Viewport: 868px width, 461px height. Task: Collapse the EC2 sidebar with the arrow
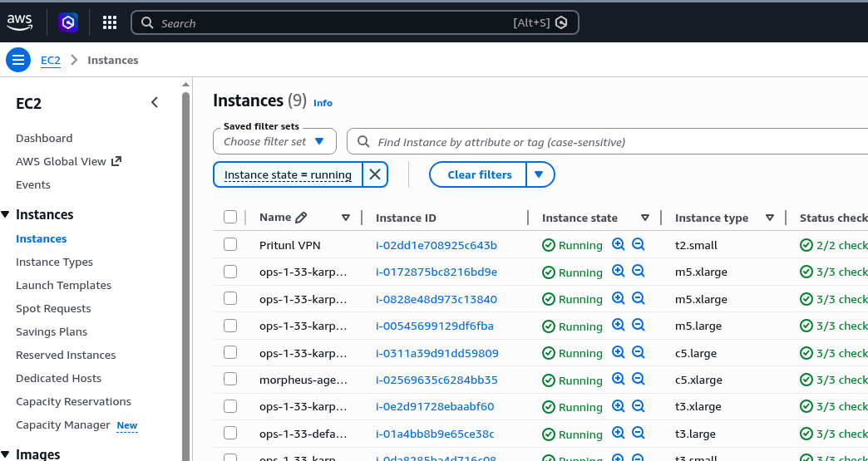tap(155, 103)
